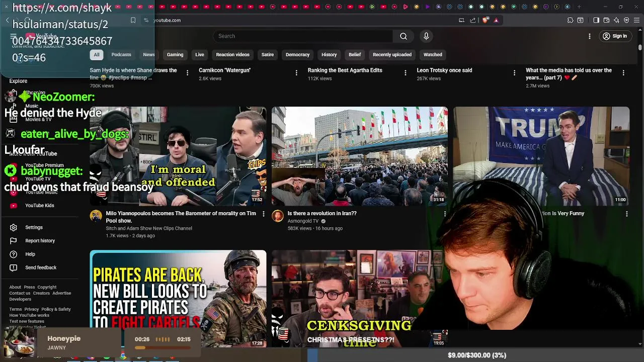Click the Sign in button
Image resolution: width=644 pixels, height=362 pixels.
pyautogui.click(x=615, y=36)
